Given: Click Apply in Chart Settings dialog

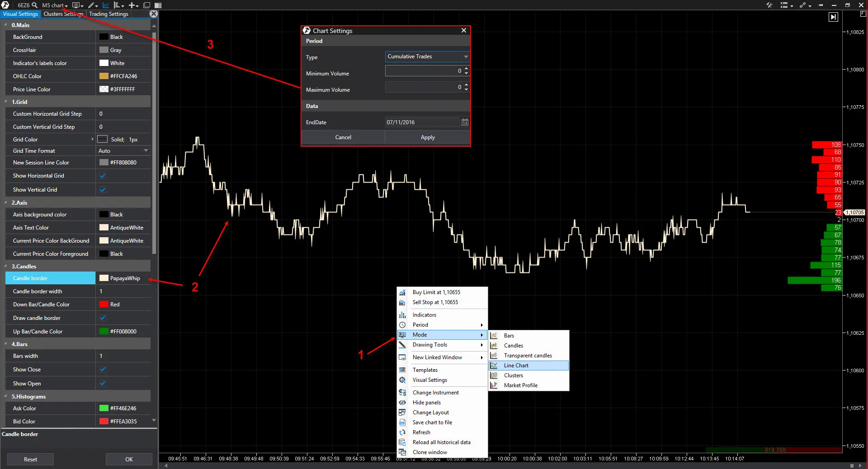Looking at the screenshot, I should point(427,137).
